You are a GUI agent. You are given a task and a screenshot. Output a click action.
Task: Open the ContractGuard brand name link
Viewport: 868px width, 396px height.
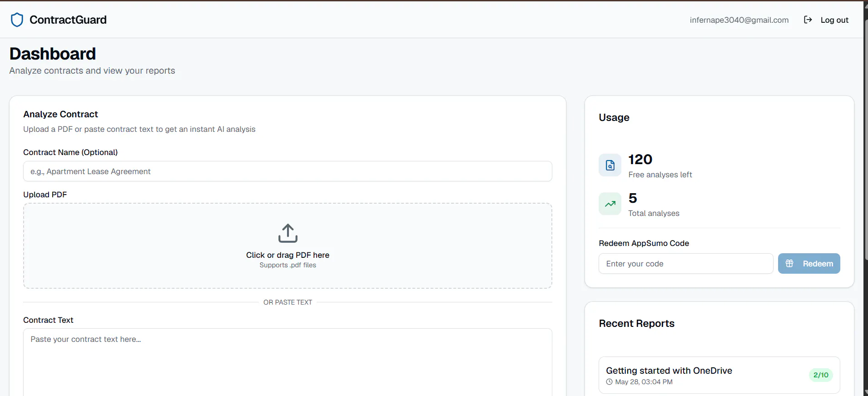68,20
